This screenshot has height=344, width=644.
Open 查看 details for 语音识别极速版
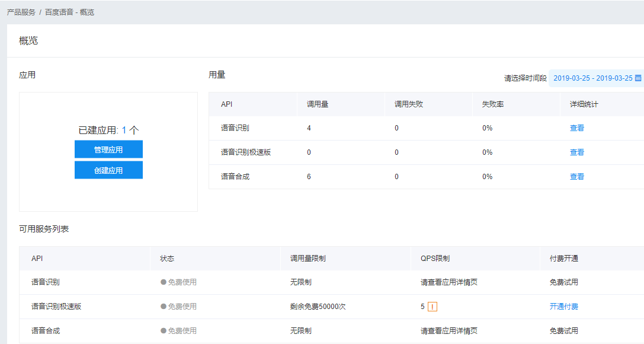pos(577,152)
